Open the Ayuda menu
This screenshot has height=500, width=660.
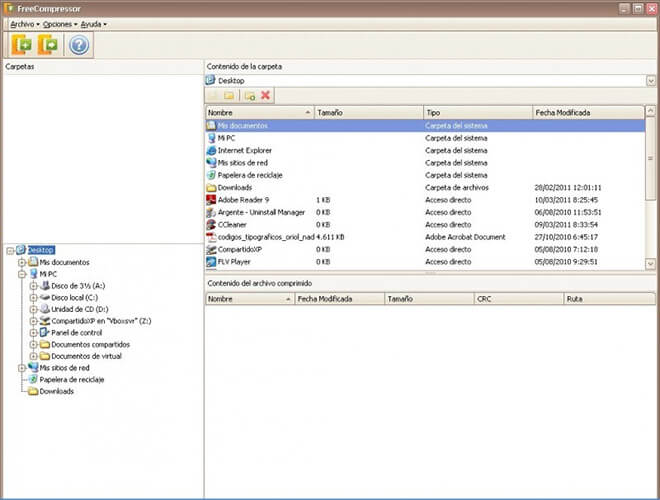pyautogui.click(x=93, y=24)
